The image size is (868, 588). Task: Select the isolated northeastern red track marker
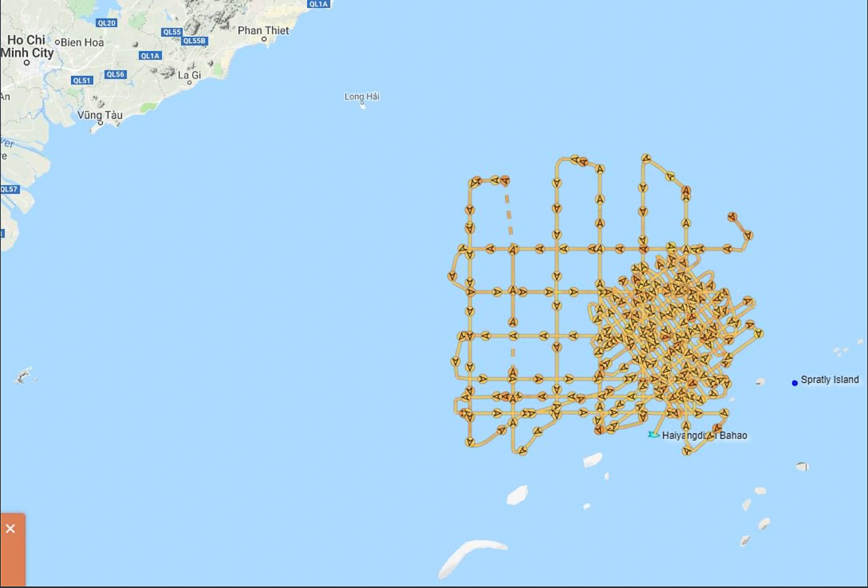pos(732,217)
